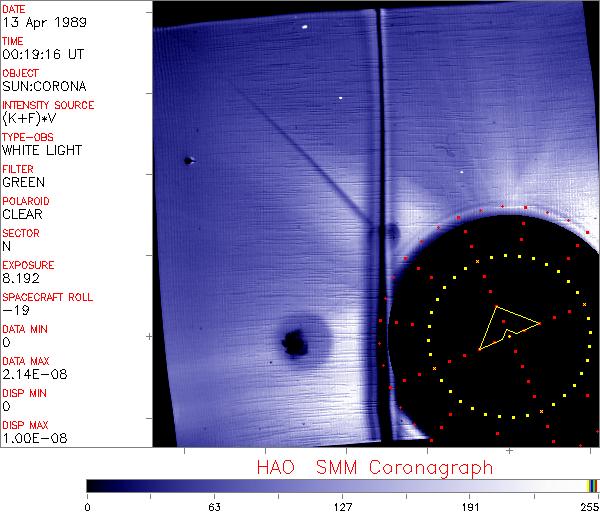Click the SECTOR label
This screenshot has height=512, width=600.
(21, 233)
